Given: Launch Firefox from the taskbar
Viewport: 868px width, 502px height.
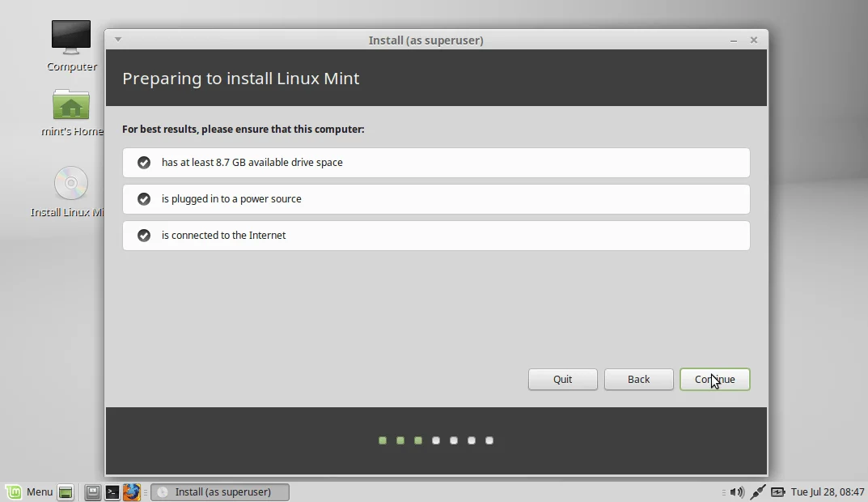Looking at the screenshot, I should (132, 491).
